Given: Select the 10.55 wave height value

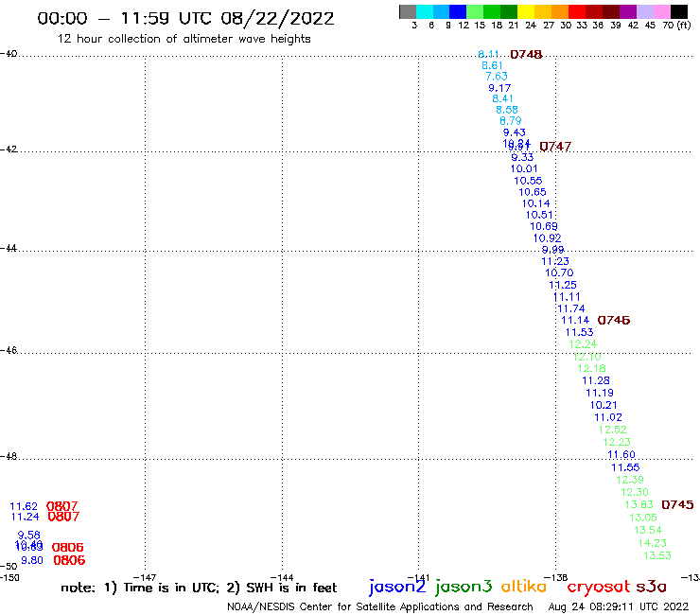Looking at the screenshot, I should coord(528,181).
